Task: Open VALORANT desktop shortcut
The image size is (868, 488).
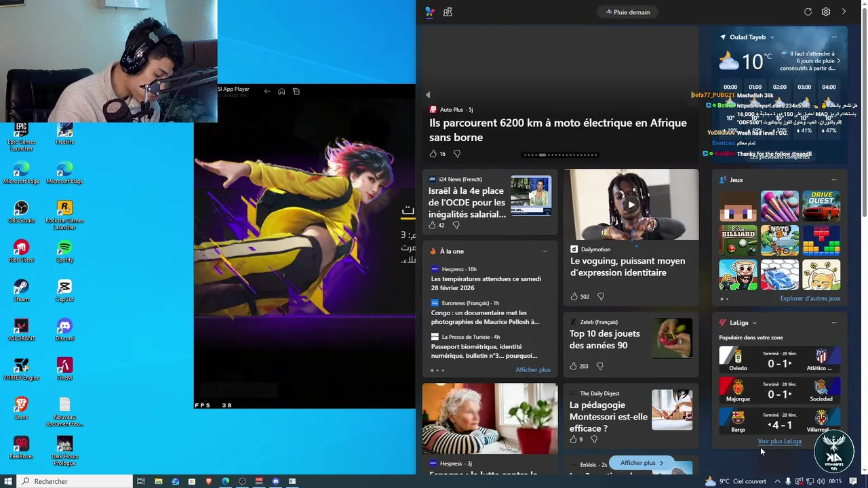Action: tap(21, 329)
